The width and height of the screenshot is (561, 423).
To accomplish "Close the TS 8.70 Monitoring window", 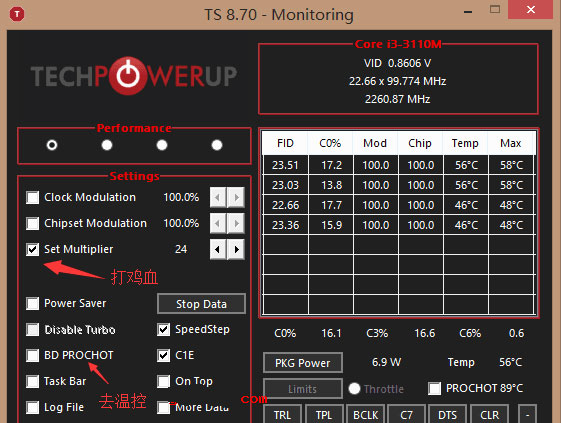I will (531, 10).
